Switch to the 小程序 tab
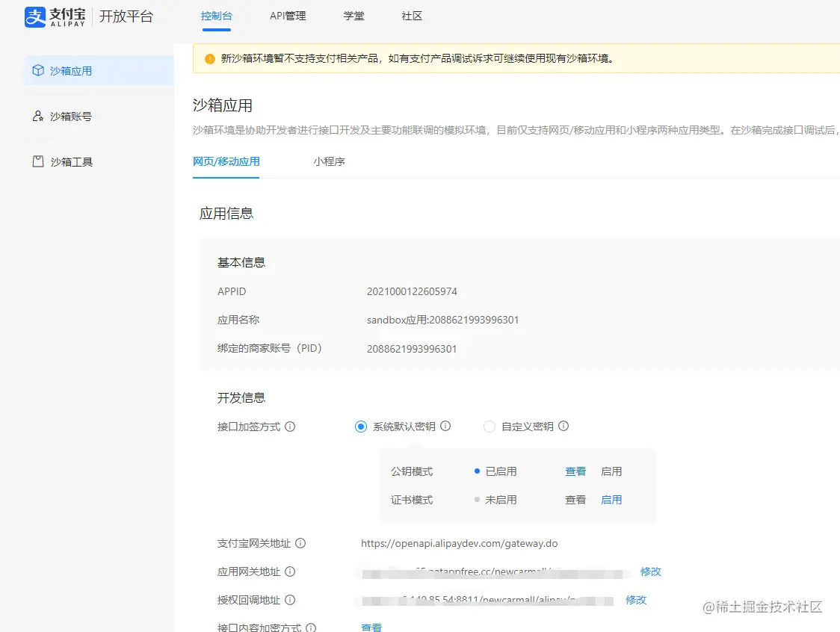The height and width of the screenshot is (632, 840). click(x=329, y=161)
